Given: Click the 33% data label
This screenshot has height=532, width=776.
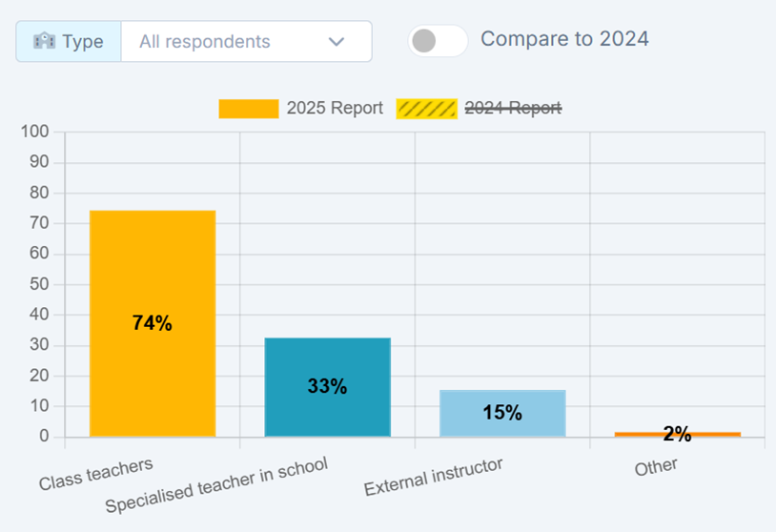Looking at the screenshot, I should [x=327, y=386].
